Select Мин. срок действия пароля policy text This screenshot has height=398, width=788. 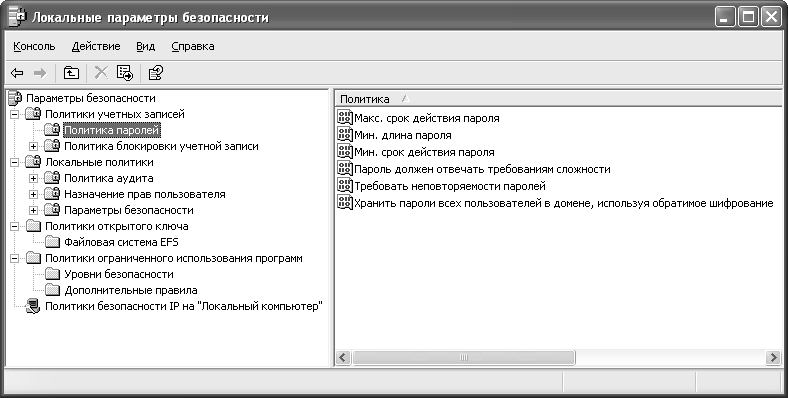(424, 152)
